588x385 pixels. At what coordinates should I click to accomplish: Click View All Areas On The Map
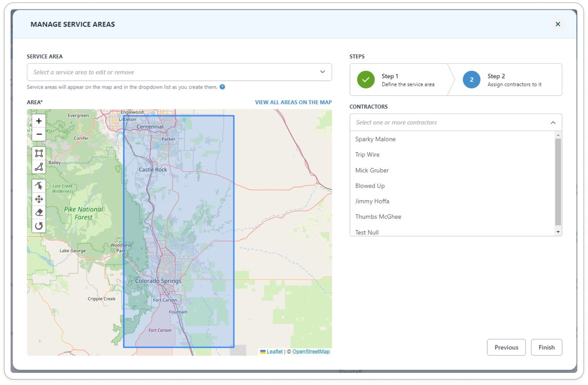(x=293, y=102)
